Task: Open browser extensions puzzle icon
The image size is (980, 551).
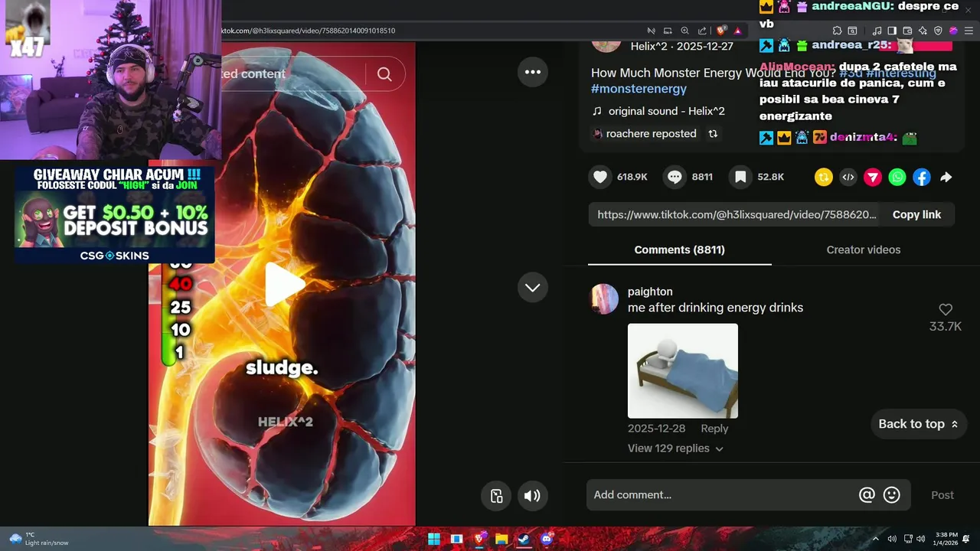Action: (x=838, y=31)
